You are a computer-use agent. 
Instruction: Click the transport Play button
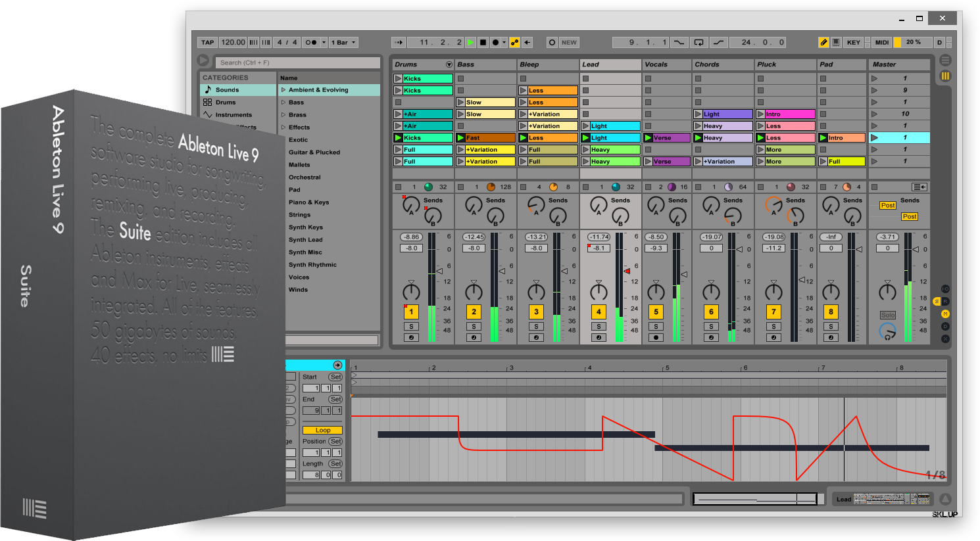pyautogui.click(x=470, y=42)
